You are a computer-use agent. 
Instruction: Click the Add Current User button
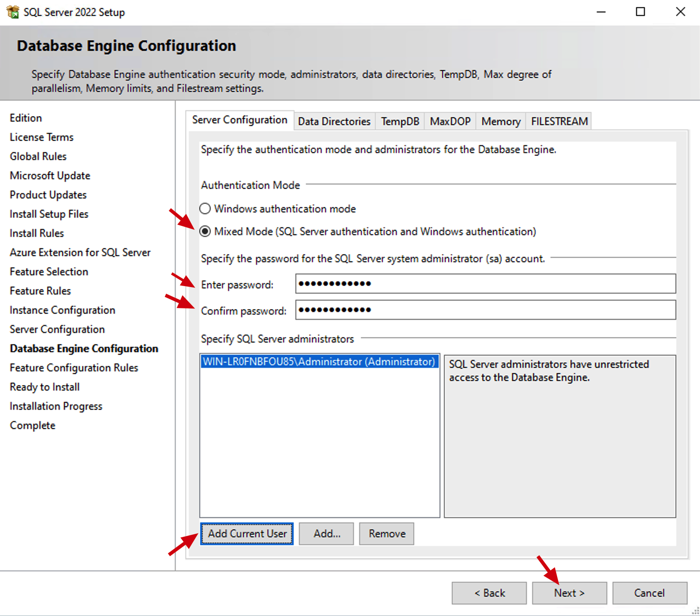click(x=247, y=534)
